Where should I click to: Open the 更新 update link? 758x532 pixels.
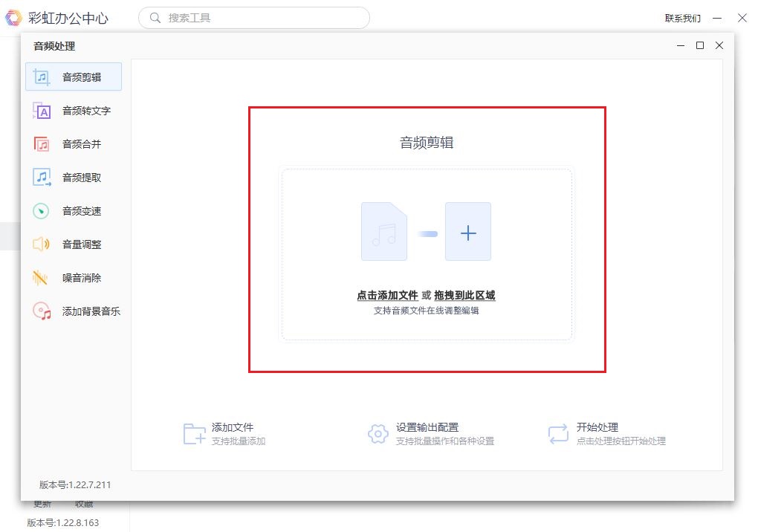(x=41, y=503)
